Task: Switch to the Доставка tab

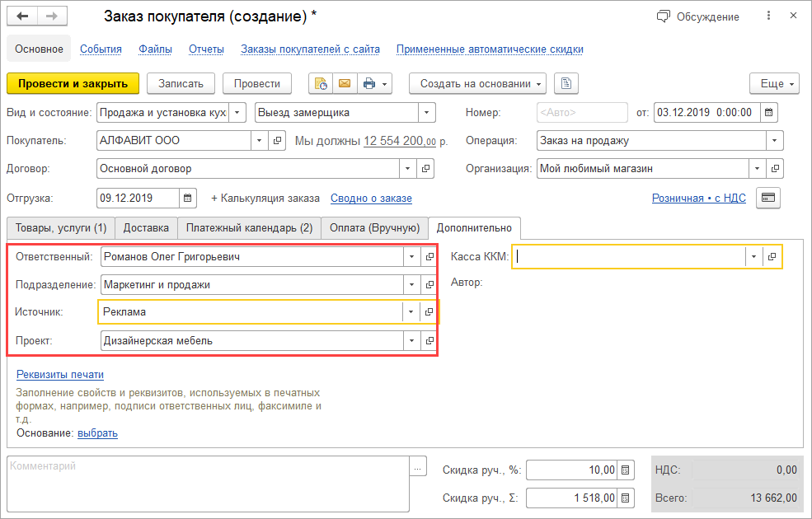Action: [x=146, y=227]
